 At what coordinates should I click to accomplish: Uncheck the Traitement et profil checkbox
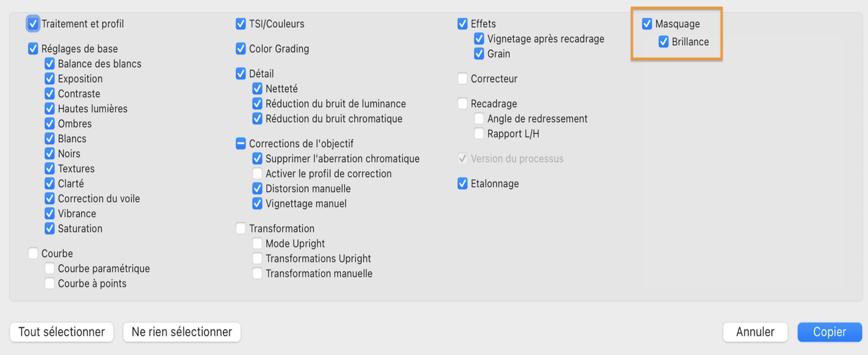[33, 24]
